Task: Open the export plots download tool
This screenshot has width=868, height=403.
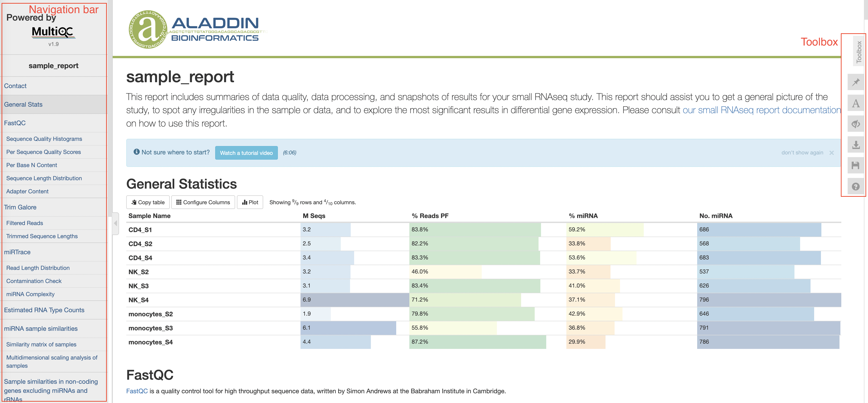Action: point(856,145)
